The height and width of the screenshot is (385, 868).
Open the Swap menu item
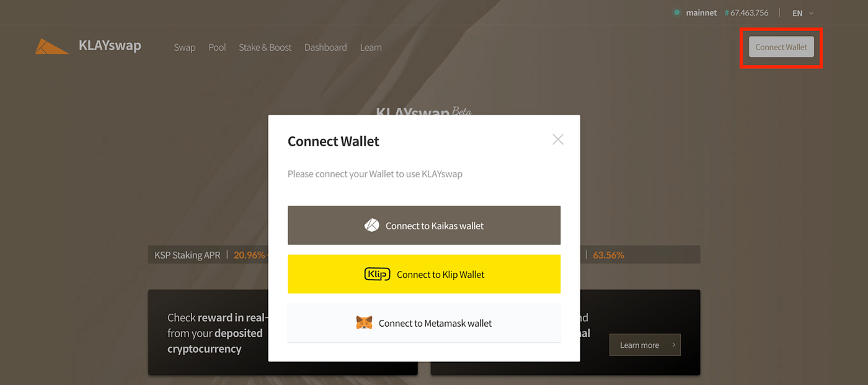pyautogui.click(x=185, y=47)
